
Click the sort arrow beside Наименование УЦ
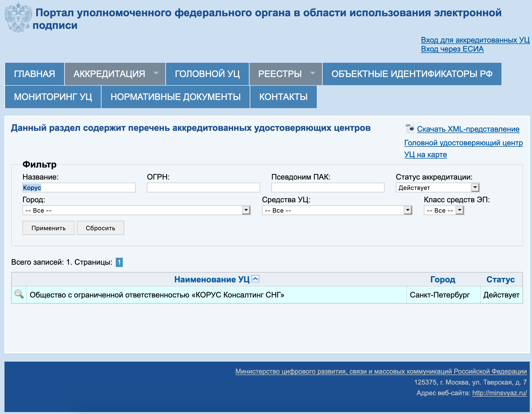pos(255,279)
